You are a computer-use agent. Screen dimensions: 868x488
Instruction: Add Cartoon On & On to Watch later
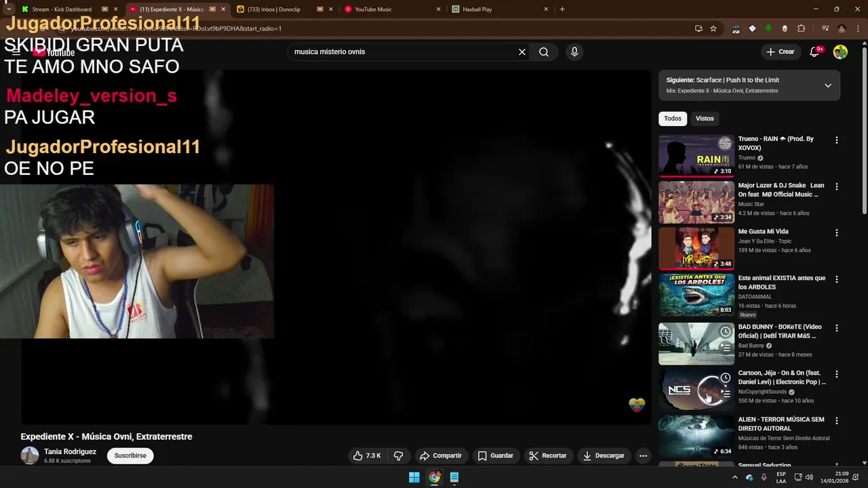coord(726,378)
